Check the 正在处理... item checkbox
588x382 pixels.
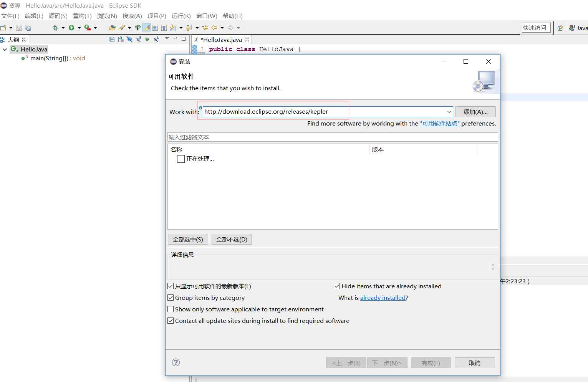[x=181, y=159]
